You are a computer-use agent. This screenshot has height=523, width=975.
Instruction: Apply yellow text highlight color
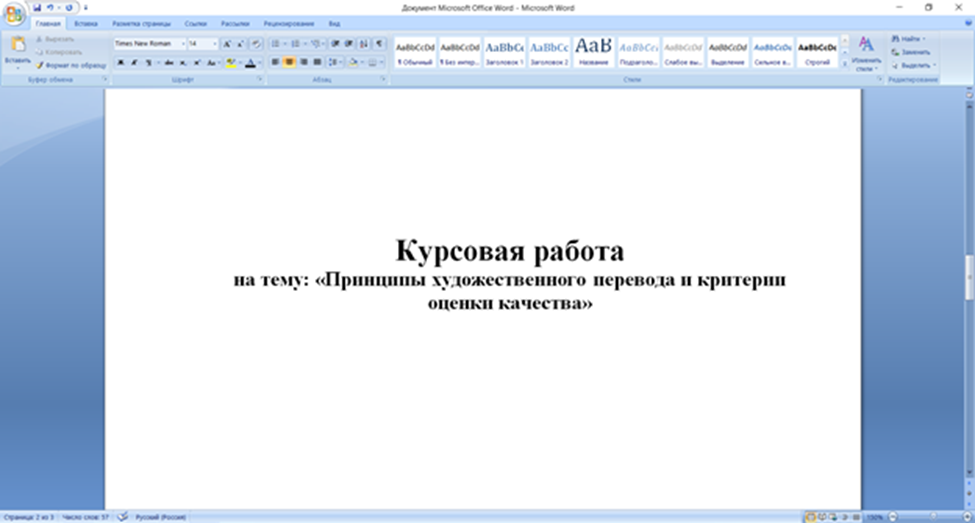pyautogui.click(x=231, y=63)
